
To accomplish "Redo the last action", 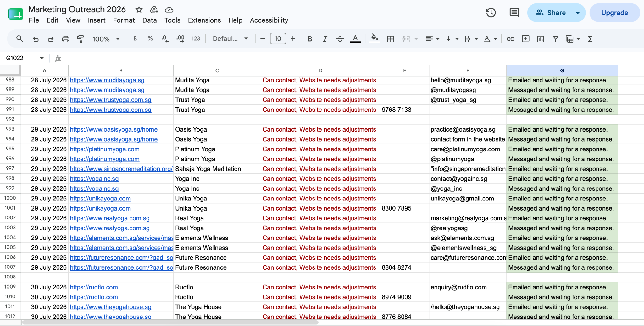I will (51, 39).
